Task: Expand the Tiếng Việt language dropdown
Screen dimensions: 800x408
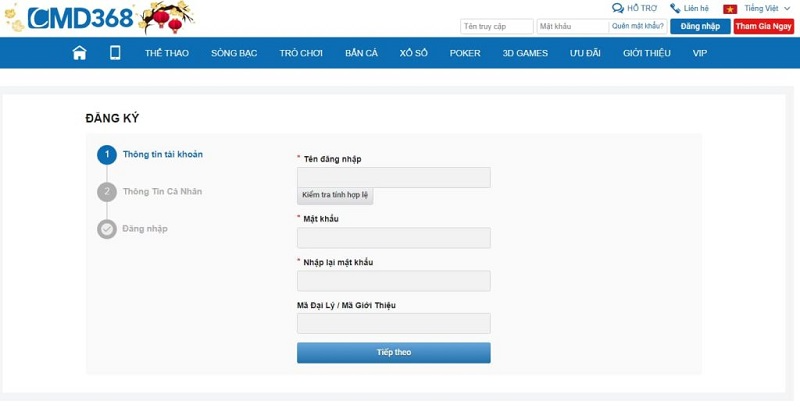Action: 765,8
